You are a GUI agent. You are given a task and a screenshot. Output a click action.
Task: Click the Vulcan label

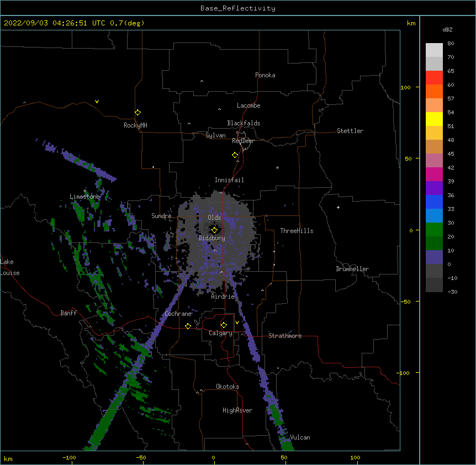click(x=300, y=437)
